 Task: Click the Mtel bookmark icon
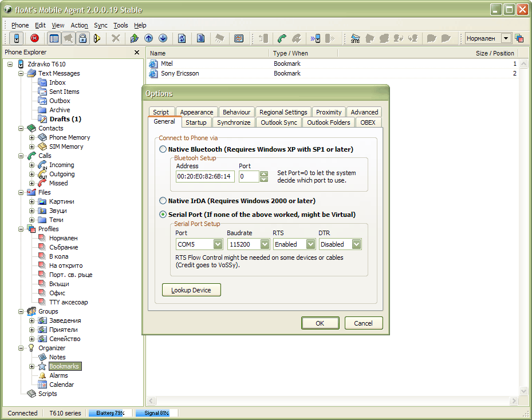coord(153,64)
